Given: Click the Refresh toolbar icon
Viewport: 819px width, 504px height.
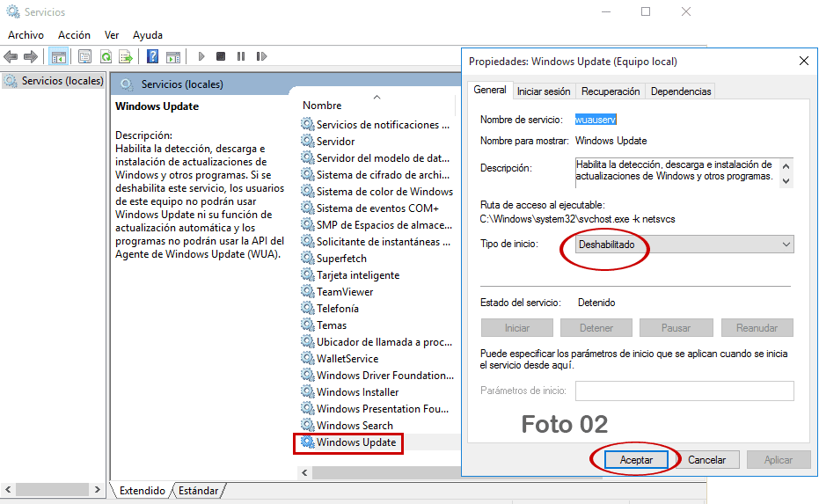Looking at the screenshot, I should click(106, 56).
